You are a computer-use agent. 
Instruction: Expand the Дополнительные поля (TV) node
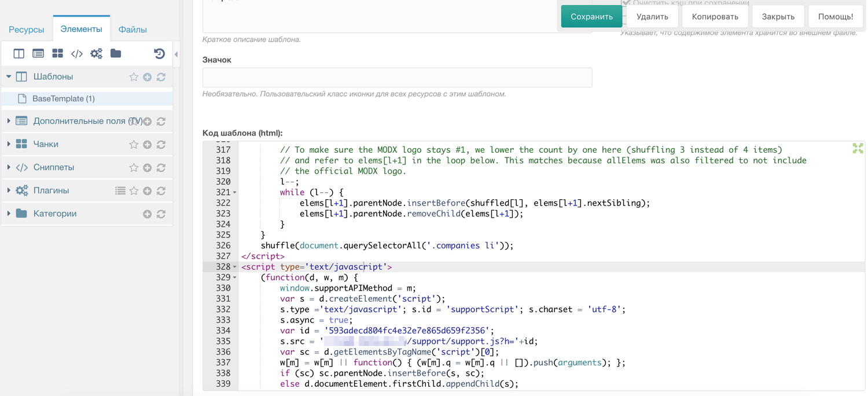9,121
